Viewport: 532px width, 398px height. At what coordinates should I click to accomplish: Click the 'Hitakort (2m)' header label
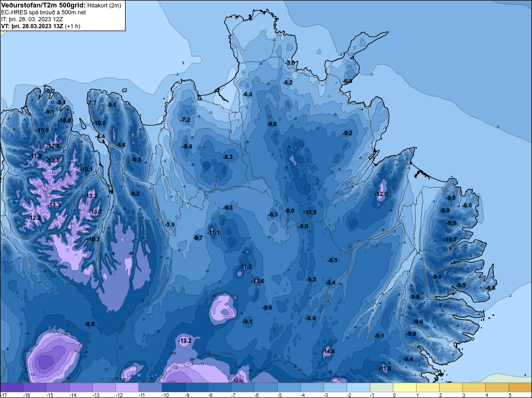[x=104, y=5]
